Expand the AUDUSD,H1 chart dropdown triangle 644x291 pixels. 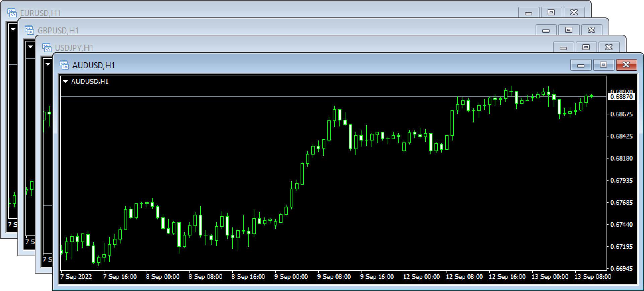[x=65, y=81]
